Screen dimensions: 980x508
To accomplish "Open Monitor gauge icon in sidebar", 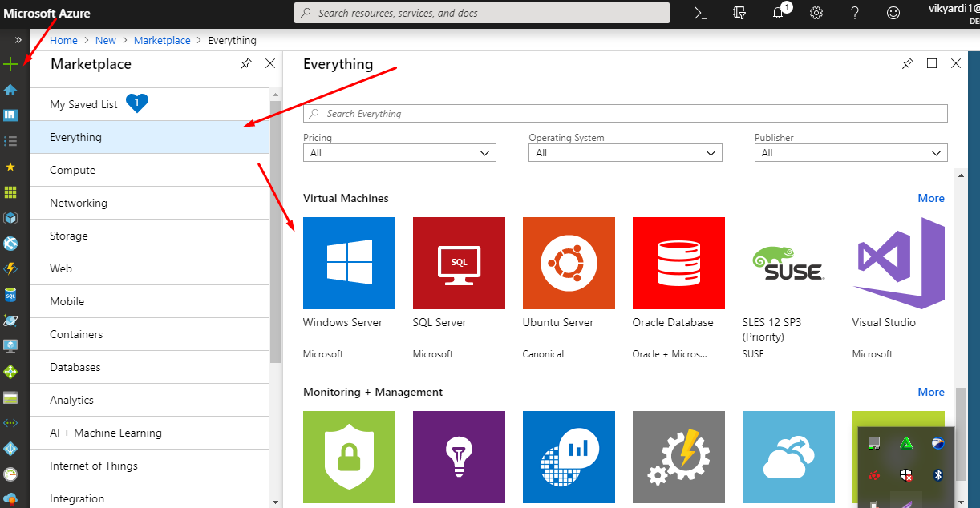I will click(x=10, y=474).
